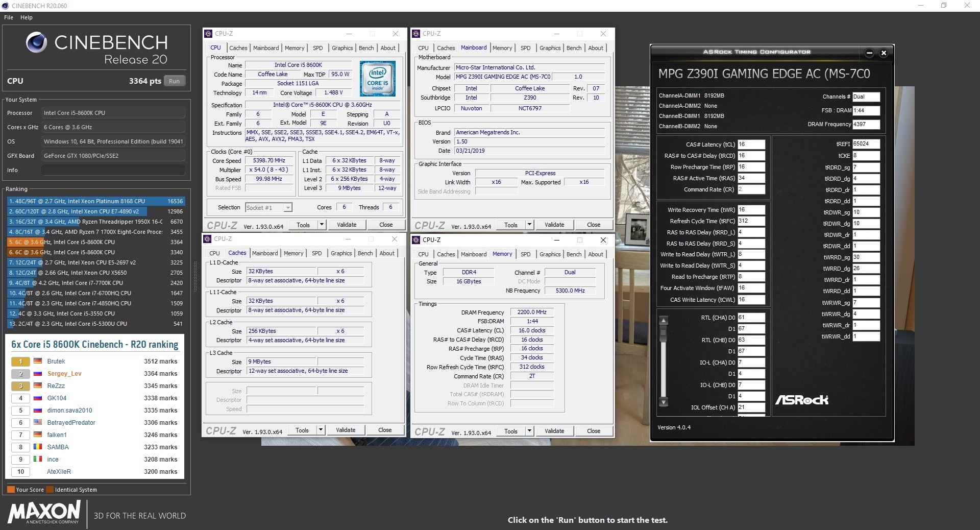
Task: Click the Italian flag beside ince
Action: pos(38,459)
